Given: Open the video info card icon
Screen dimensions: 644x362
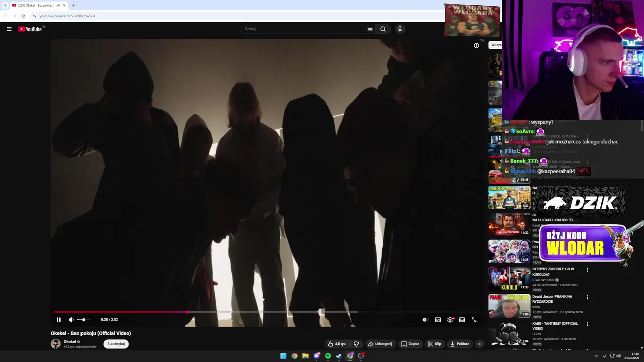Looking at the screenshot, I should (x=476, y=45).
